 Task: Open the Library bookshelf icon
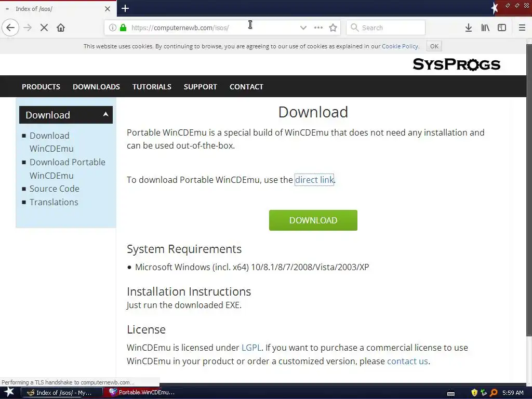[x=485, y=28]
